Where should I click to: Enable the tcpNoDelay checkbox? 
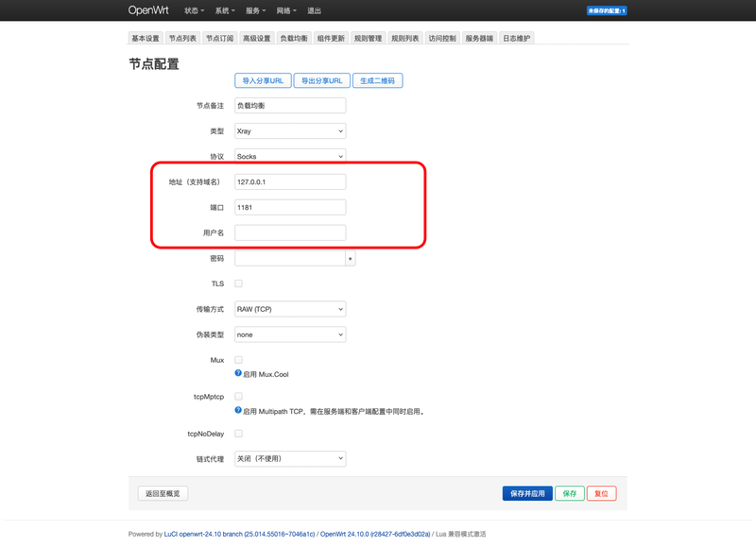click(x=238, y=434)
